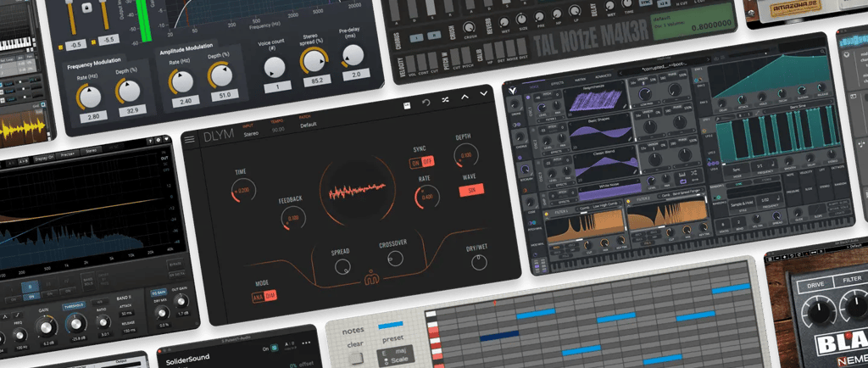Click the clear button in notes panel
Image resolution: width=868 pixels, height=368 pixels.
point(357,358)
